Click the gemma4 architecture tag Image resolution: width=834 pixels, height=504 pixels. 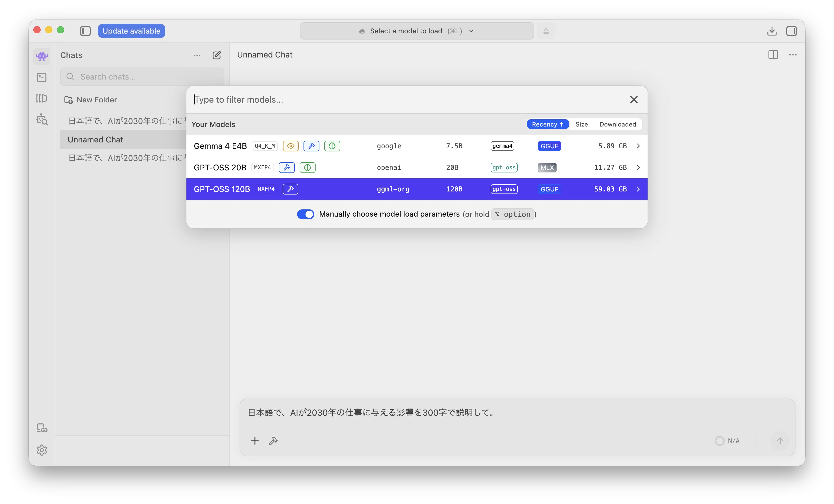tap(502, 146)
